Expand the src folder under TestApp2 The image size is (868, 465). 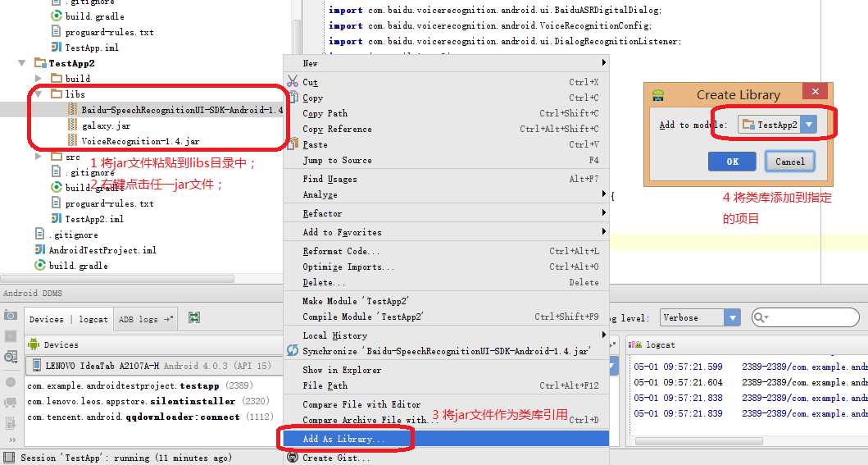point(38,156)
